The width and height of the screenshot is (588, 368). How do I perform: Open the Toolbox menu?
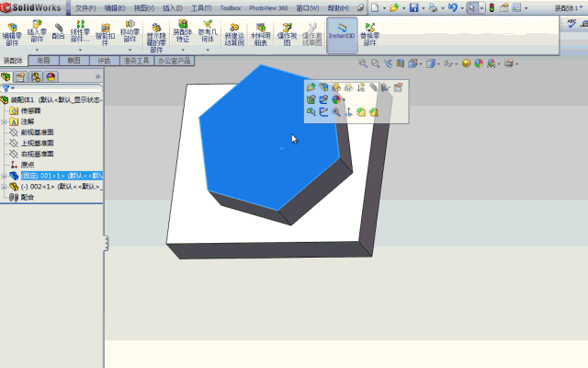tap(231, 8)
